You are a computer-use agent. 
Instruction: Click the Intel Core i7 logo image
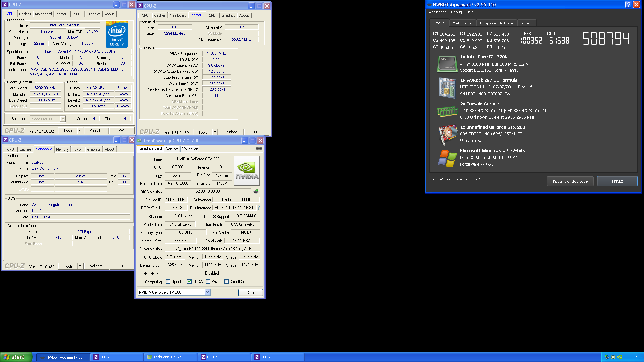117,34
